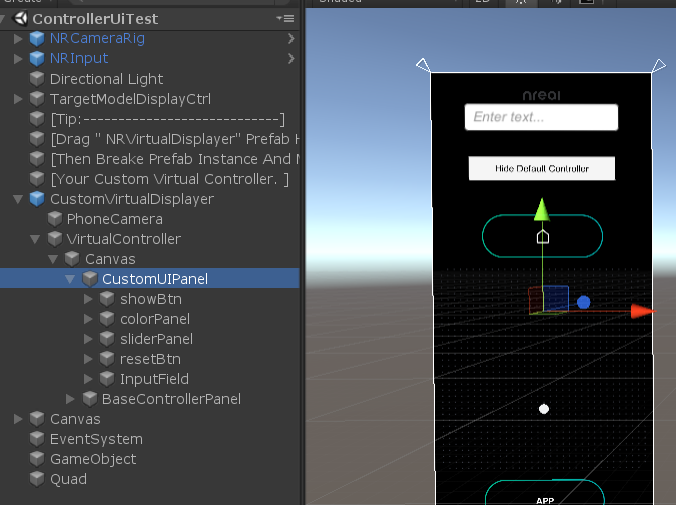The height and width of the screenshot is (505, 676).
Task: Click the white dot in the scene view
Action: [x=544, y=409]
